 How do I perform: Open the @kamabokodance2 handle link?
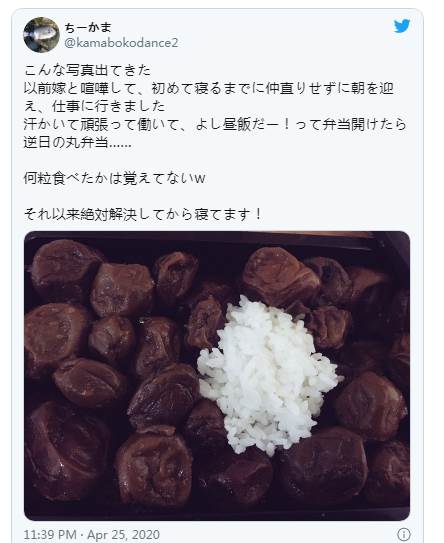click(121, 43)
